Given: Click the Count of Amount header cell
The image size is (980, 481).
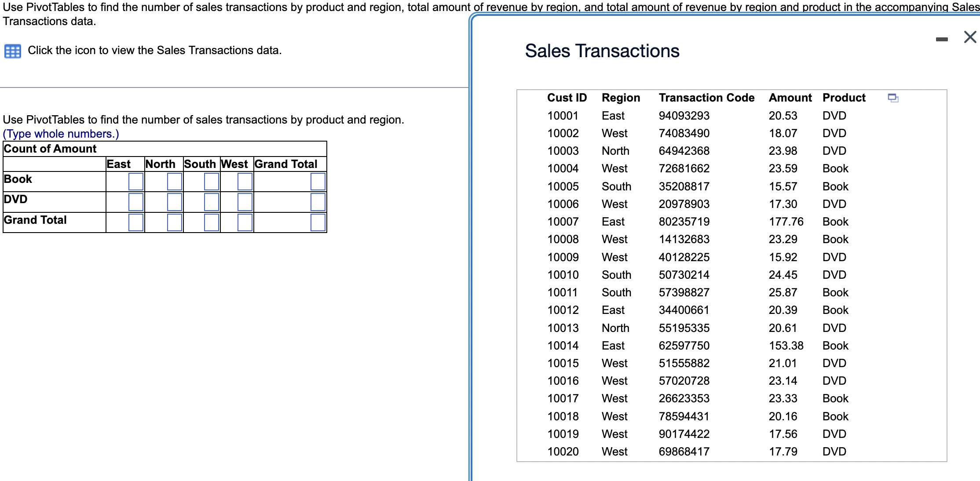Looking at the screenshot, I should 49,149.
